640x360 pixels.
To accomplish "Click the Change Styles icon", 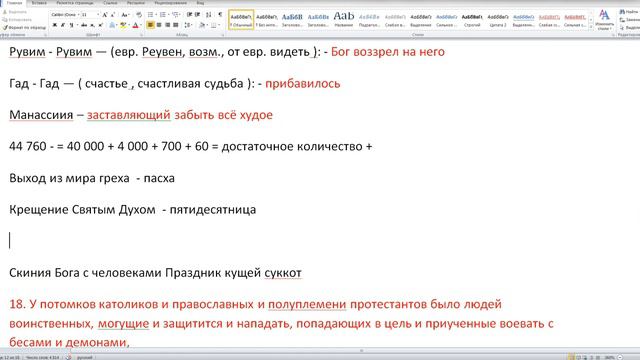I will 604,16.
